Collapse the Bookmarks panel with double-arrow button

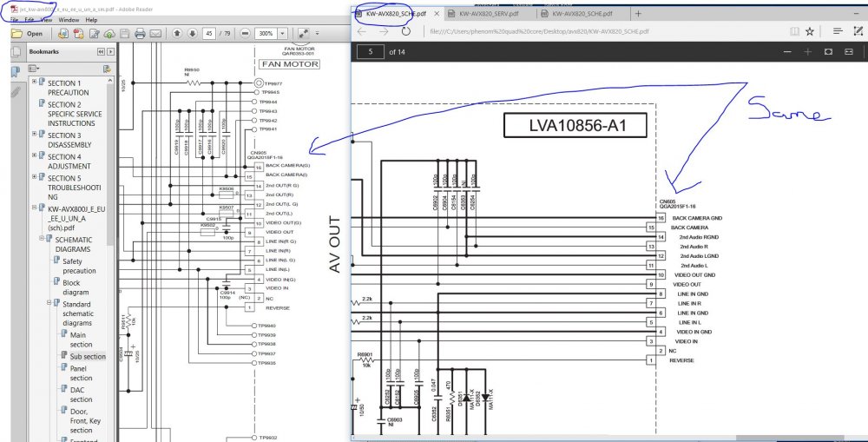point(101,51)
